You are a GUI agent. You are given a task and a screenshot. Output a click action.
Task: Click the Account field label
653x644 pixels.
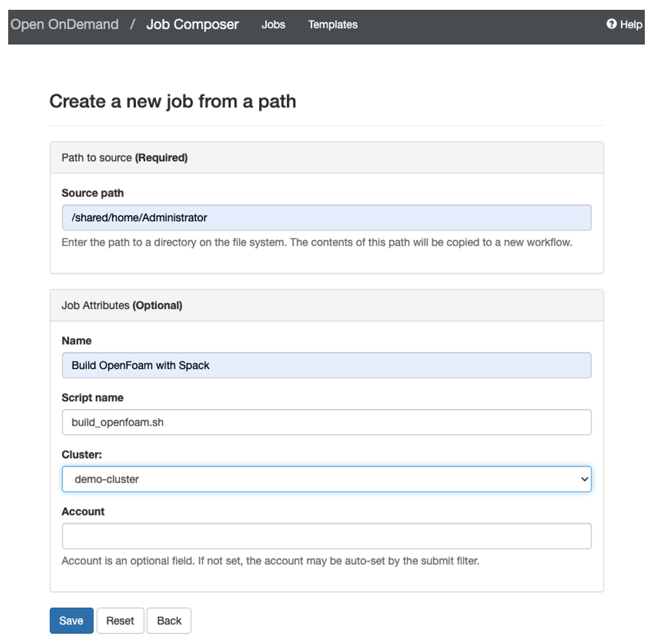coord(83,511)
